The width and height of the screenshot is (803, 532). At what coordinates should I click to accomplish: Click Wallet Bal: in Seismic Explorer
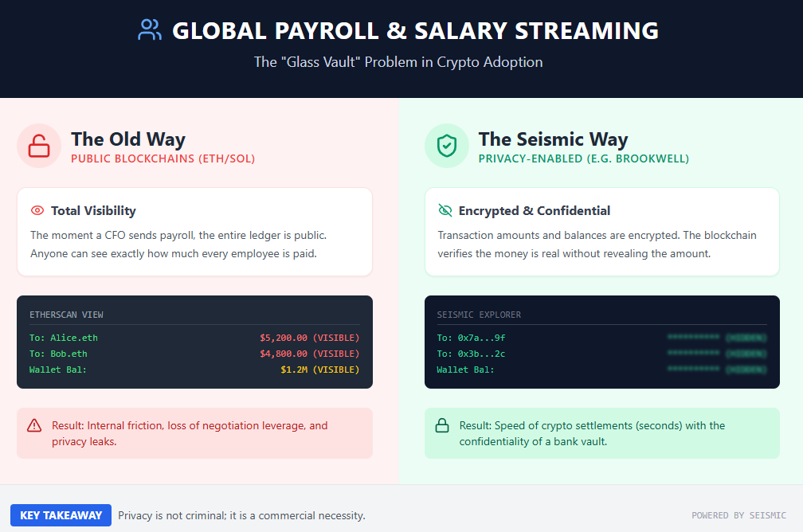[465, 370]
